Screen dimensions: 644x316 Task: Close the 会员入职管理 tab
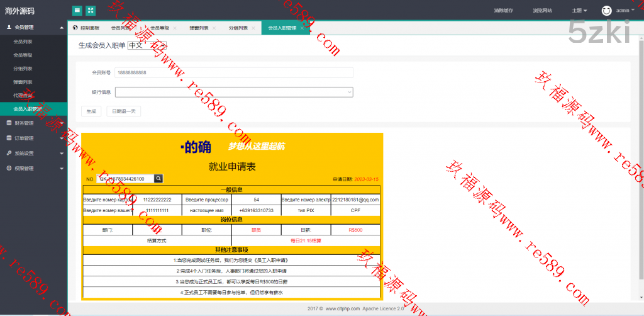click(302, 28)
